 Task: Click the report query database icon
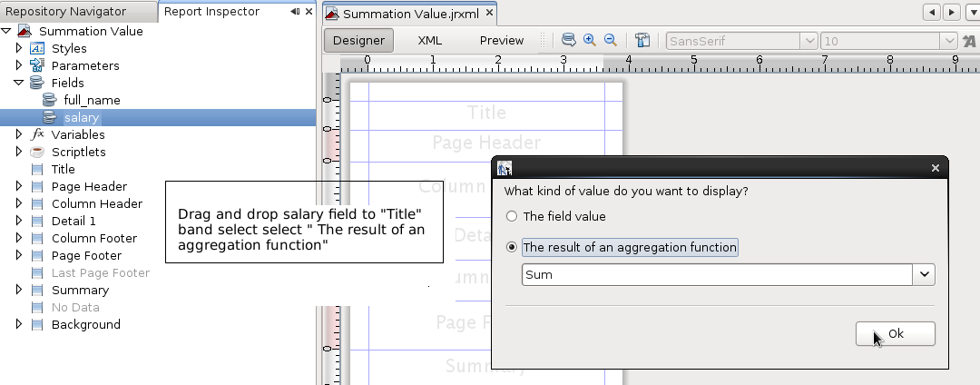tap(569, 40)
